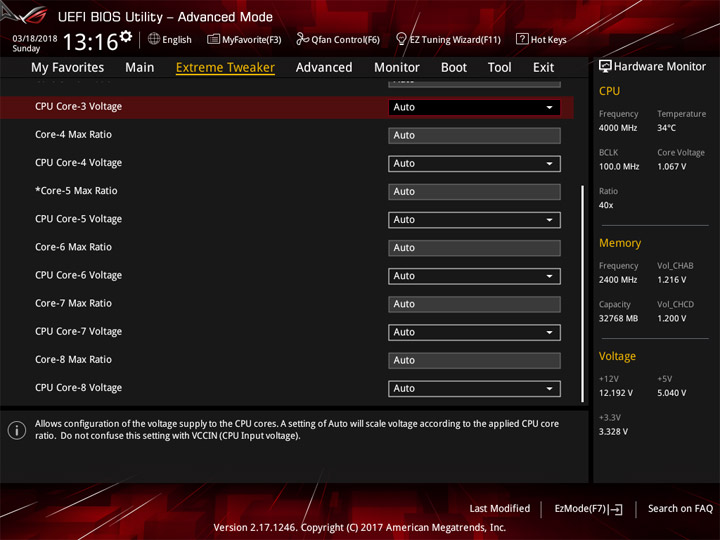Click +3.3V value 3.328 V

coord(613,432)
